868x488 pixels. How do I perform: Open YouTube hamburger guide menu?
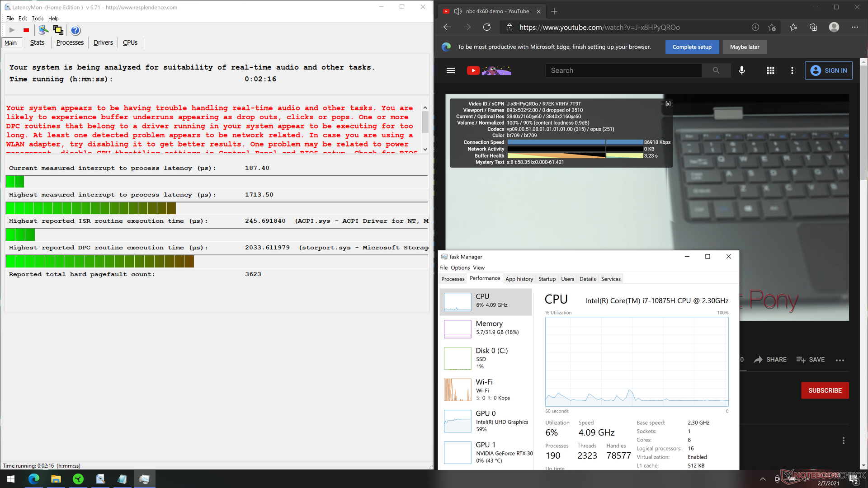coord(451,70)
